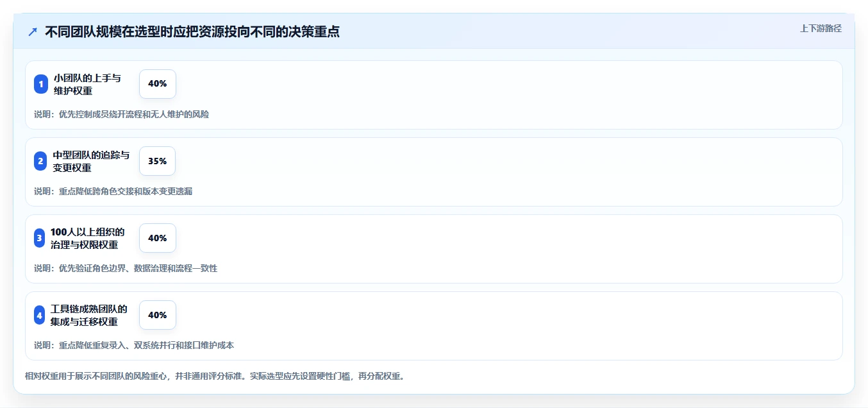
Task: Select the number 4 badge for 工具链成熟团队
Action: pyautogui.click(x=40, y=315)
